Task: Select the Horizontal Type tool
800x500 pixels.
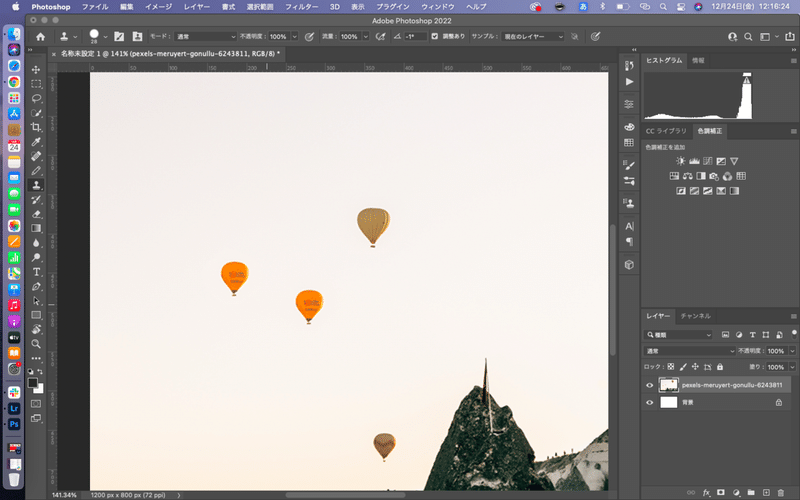Action: click(x=36, y=272)
